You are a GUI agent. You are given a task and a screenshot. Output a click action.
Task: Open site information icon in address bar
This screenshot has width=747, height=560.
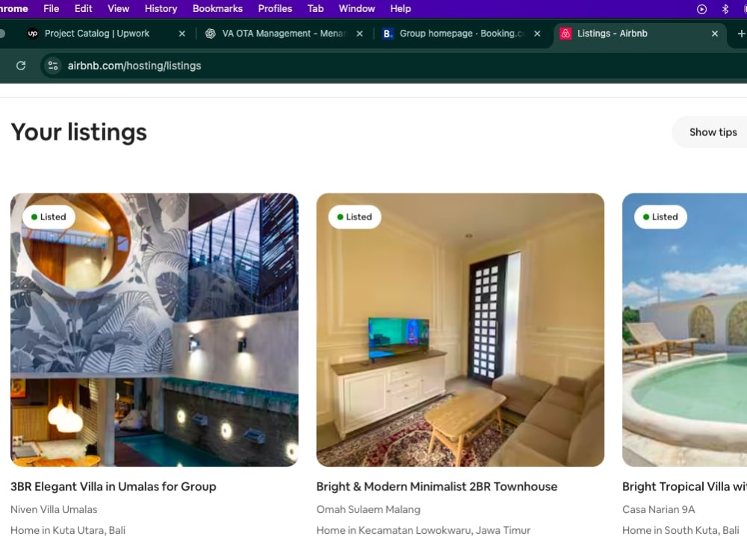pos(53,66)
